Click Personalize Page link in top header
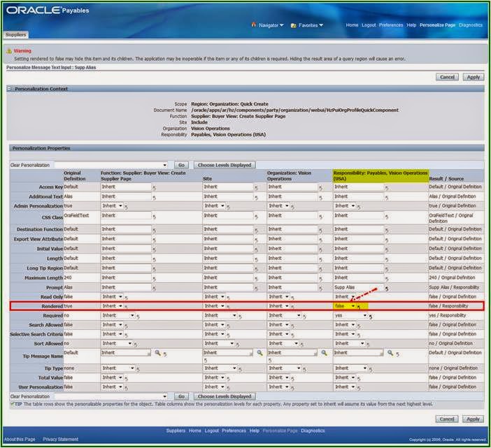The width and height of the screenshot is (491, 448). pyautogui.click(x=437, y=25)
